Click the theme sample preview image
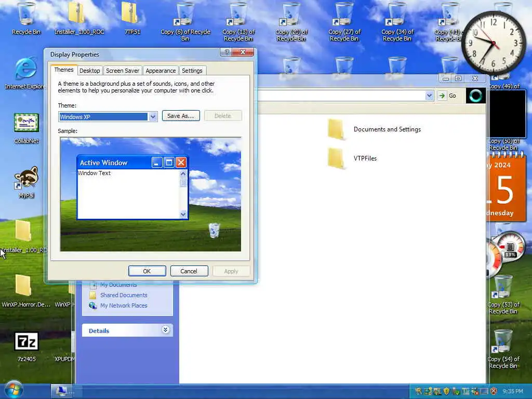The image size is (532, 399). pyautogui.click(x=151, y=194)
